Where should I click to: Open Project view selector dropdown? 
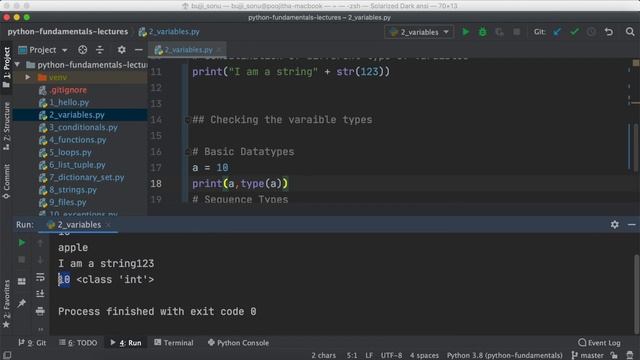tap(43, 50)
